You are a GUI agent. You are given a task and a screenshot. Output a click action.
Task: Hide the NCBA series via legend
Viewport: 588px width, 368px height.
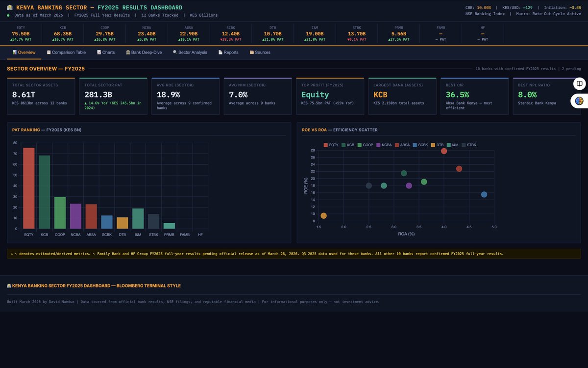point(384,145)
